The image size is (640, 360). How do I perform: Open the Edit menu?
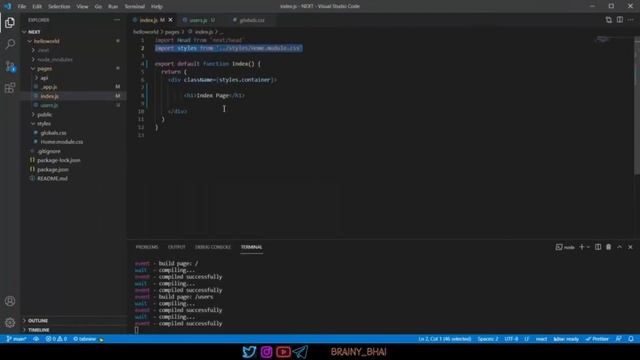click(37, 7)
